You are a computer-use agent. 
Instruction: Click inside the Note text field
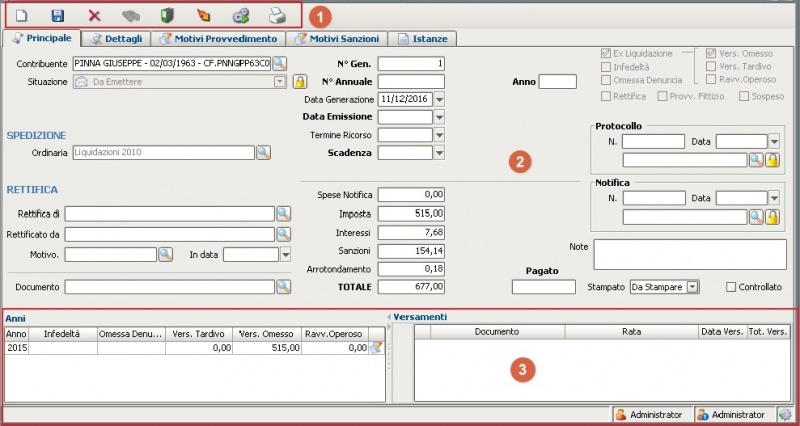coord(687,254)
